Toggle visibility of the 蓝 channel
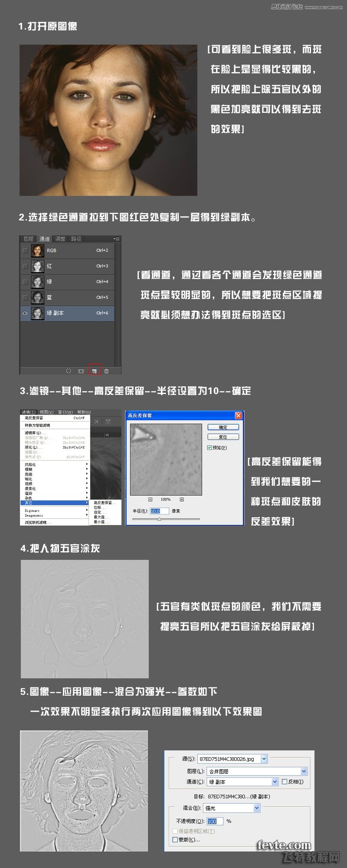This screenshot has height=868, width=347. (25, 297)
